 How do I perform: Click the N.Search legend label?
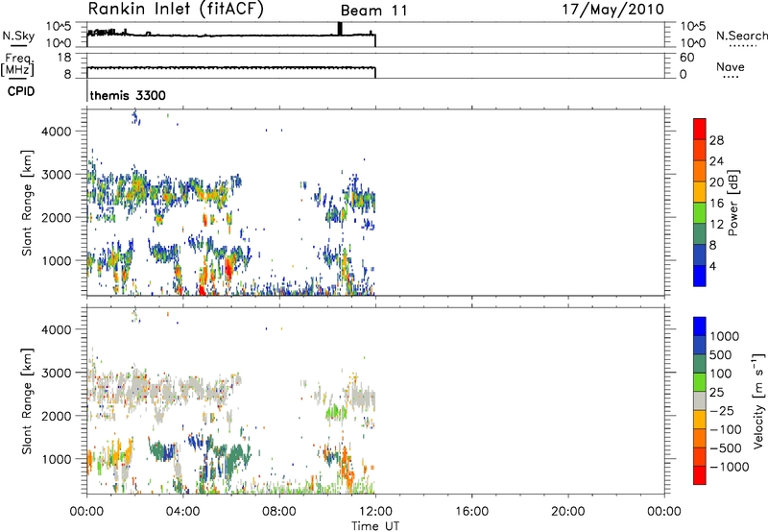741,36
